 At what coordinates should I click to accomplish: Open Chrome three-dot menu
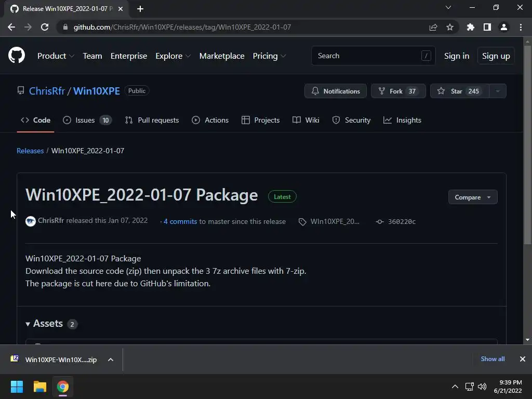[x=521, y=27]
